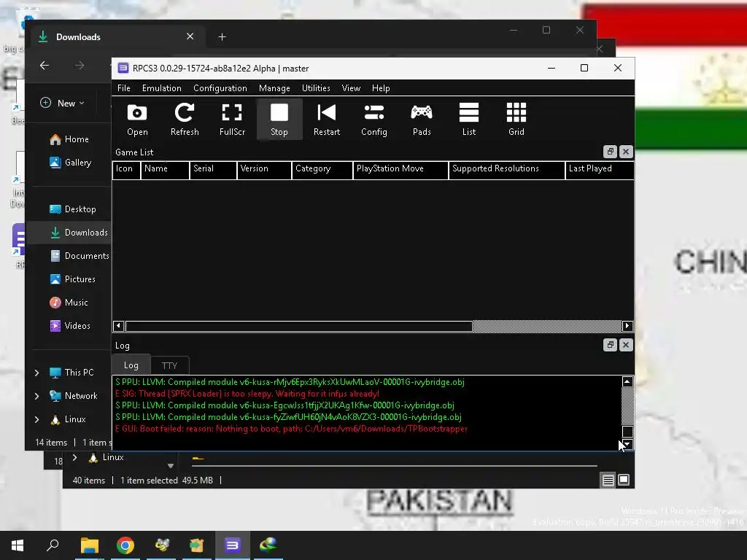This screenshot has height=560, width=747.
Task: Expand Linux in front Explorer sidebar
Action: pos(36,419)
